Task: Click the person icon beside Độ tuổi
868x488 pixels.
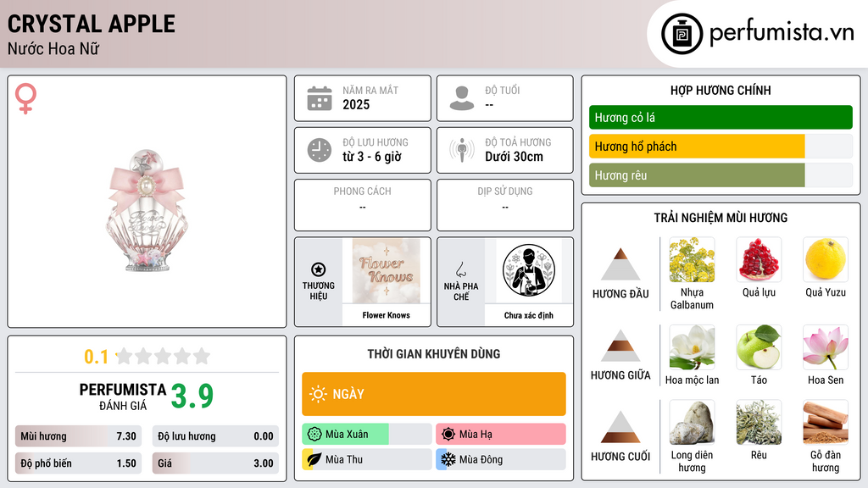Action: point(462,98)
